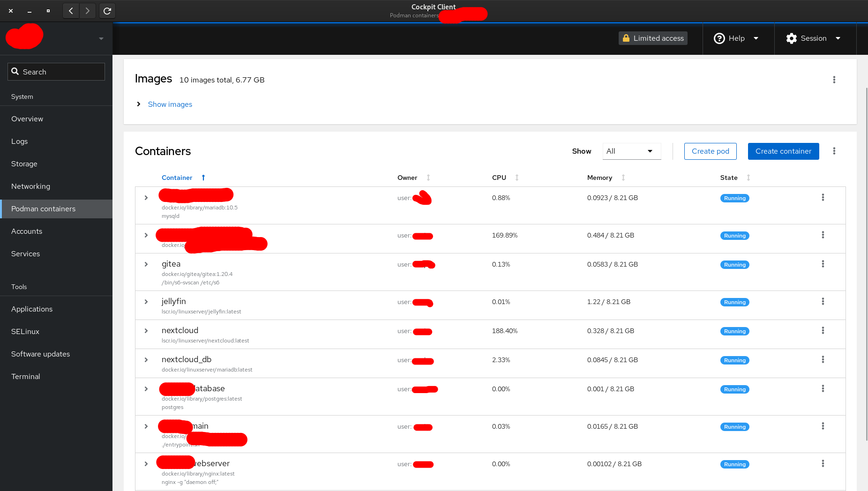Sort containers by Owner column
Screen dimensions: 868x491
428,178
